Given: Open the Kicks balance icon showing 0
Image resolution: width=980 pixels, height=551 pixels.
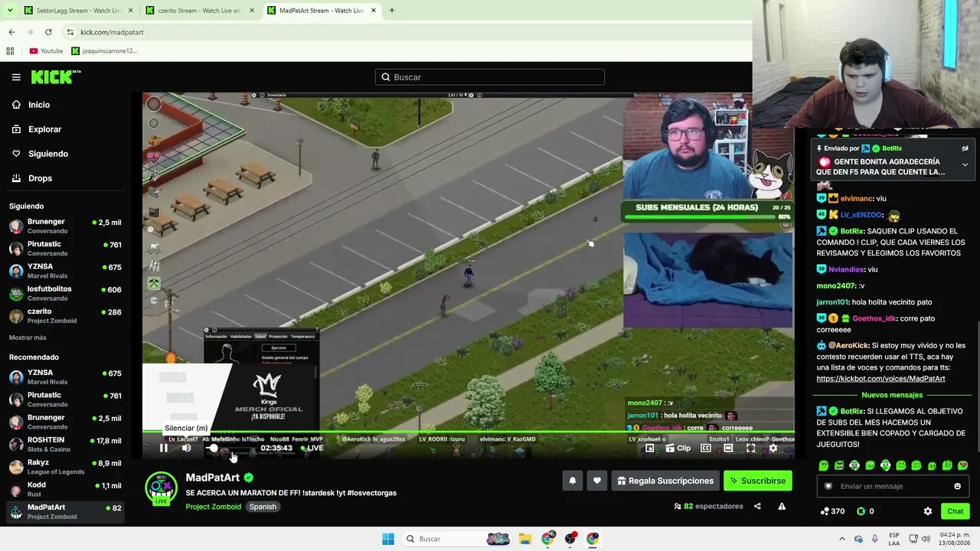Looking at the screenshot, I should [865, 511].
